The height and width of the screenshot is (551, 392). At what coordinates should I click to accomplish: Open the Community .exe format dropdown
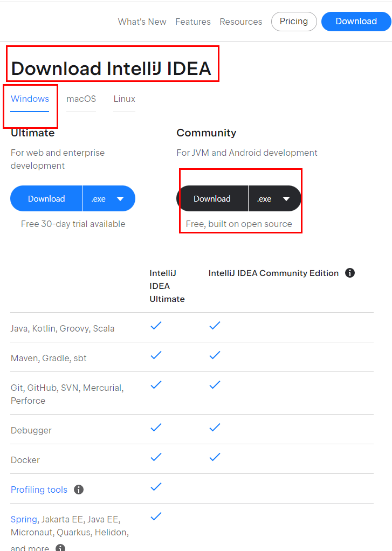point(274,198)
